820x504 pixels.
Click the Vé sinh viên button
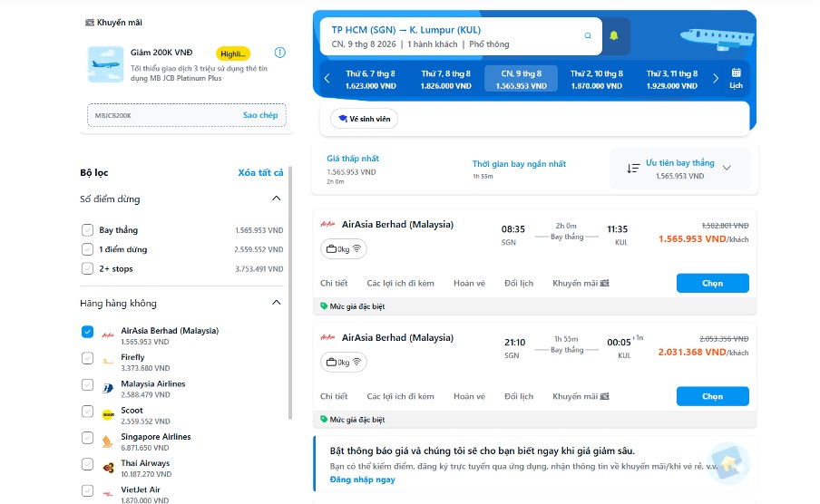coord(364,119)
